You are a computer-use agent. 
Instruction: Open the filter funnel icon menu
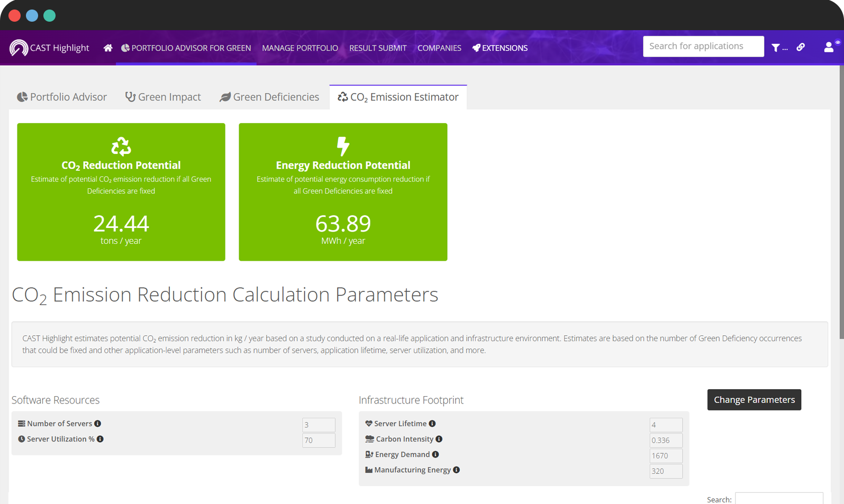pos(776,48)
